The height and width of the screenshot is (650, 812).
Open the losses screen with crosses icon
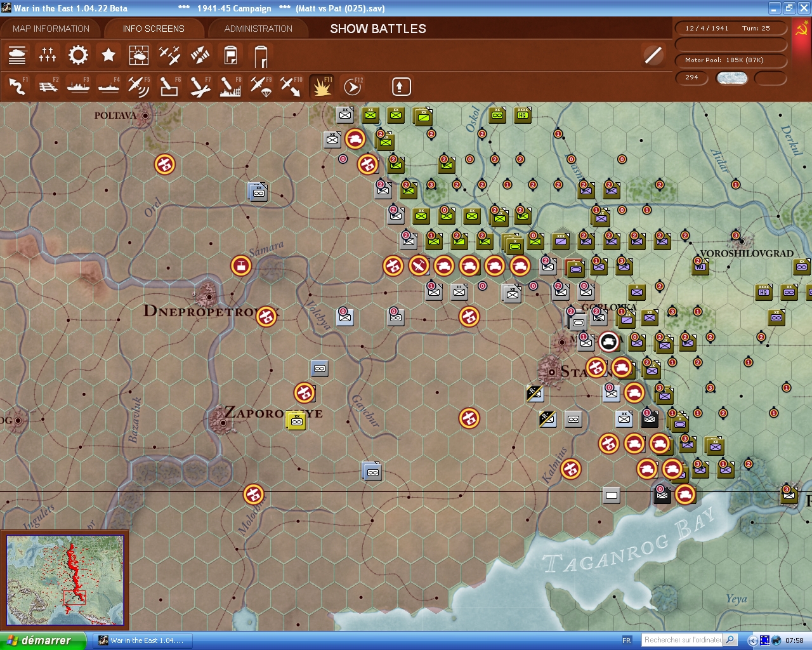pyautogui.click(x=48, y=55)
